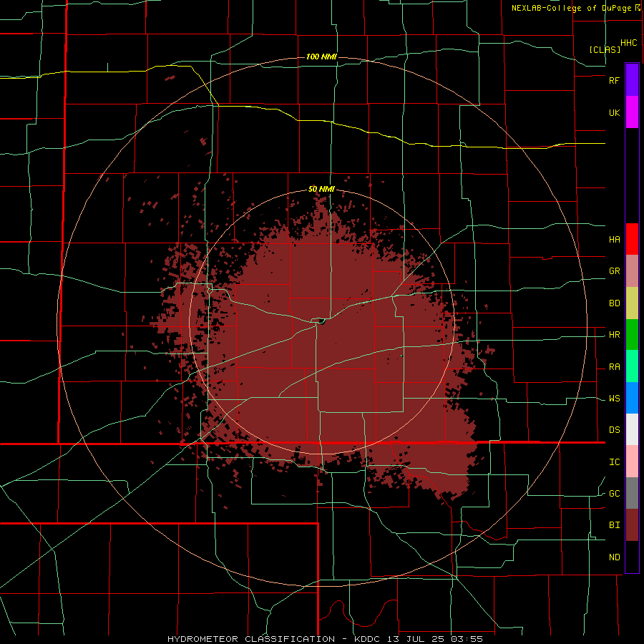This screenshot has width=644, height=644.
Task: Select the yellow BD legend swatch
Action: click(632, 303)
